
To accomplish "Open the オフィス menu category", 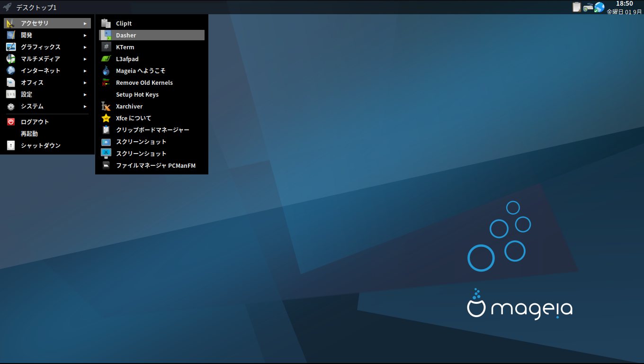I will coord(47,82).
